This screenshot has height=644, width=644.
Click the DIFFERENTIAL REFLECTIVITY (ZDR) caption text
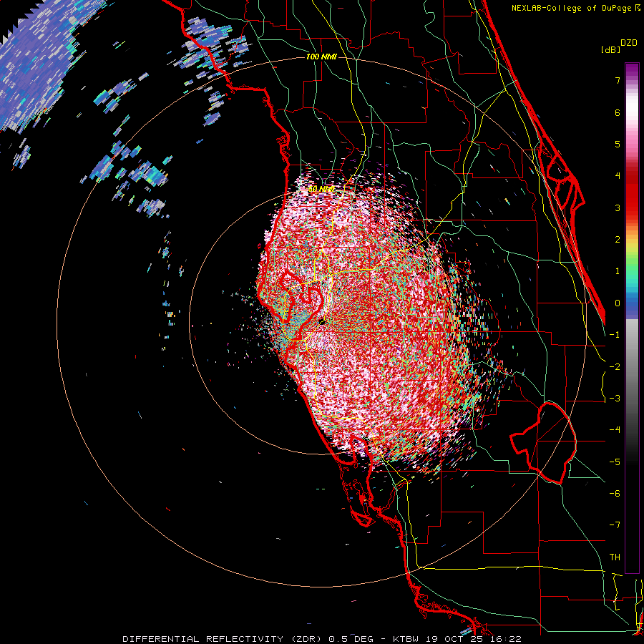coord(223,639)
